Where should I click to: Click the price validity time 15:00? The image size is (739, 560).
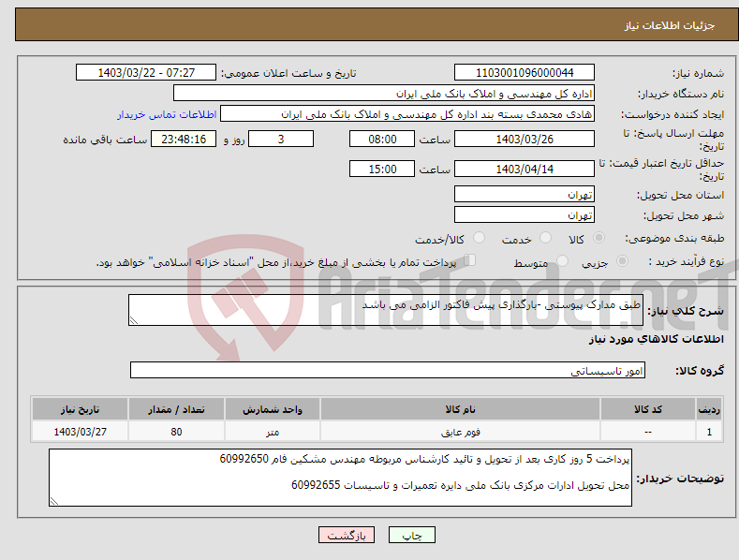382,169
